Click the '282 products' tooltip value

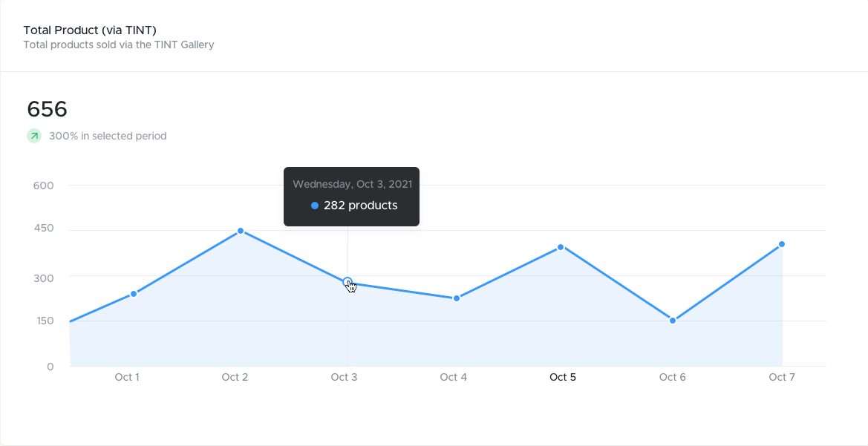(360, 206)
